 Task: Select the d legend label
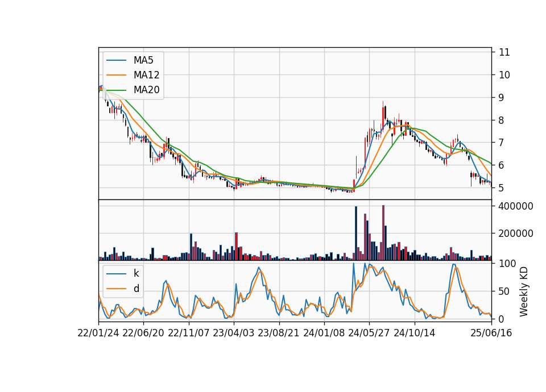click(136, 289)
